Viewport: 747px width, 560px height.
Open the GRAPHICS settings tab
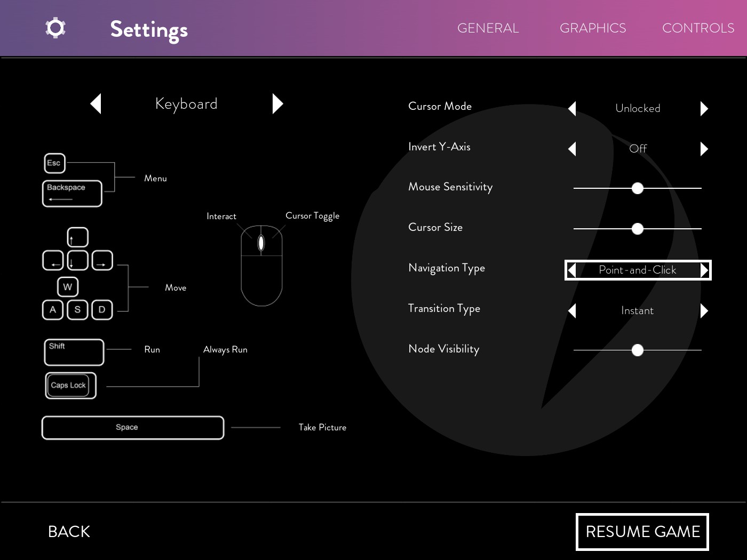click(592, 28)
